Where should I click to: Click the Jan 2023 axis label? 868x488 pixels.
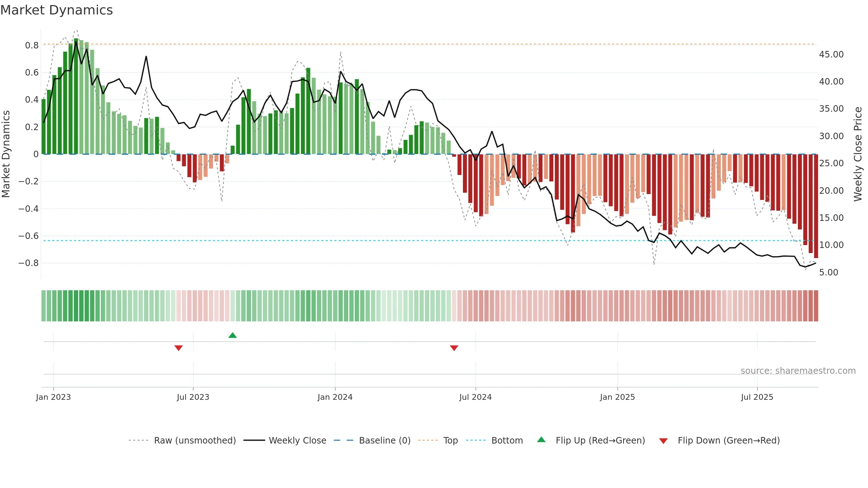coord(54,397)
